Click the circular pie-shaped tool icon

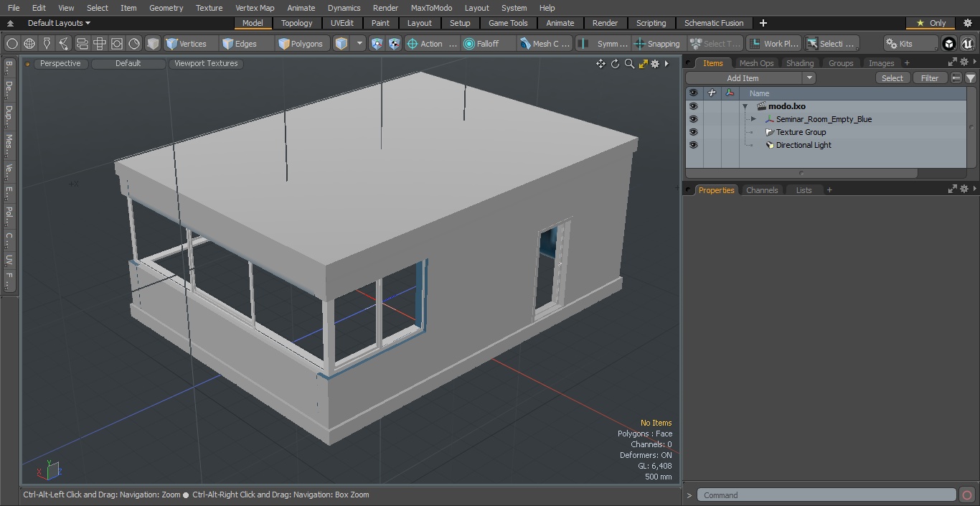(134, 44)
